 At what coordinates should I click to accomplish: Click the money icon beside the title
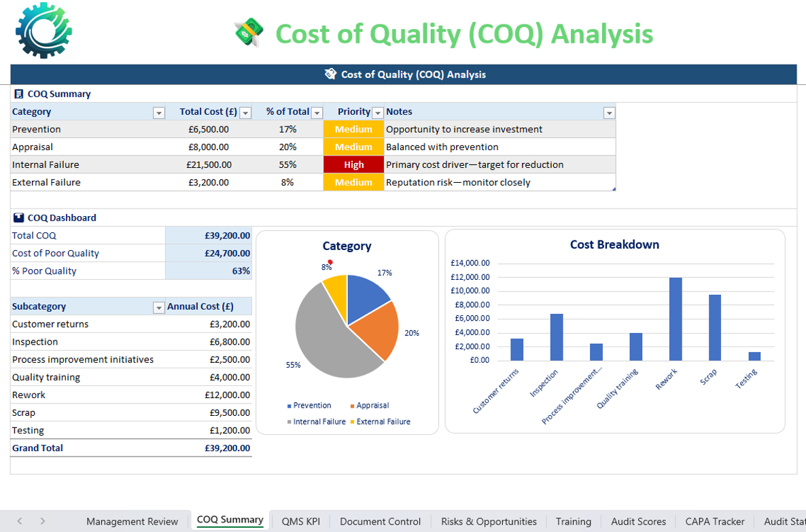click(x=249, y=33)
